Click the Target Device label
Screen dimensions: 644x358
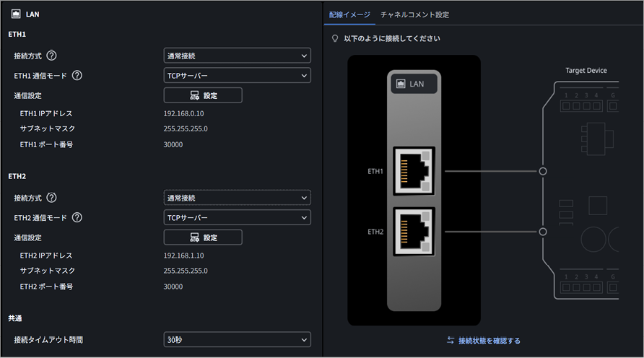click(586, 70)
